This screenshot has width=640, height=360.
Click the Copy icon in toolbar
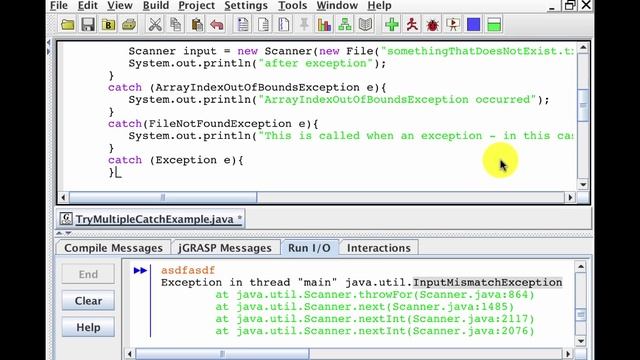click(x=176, y=25)
